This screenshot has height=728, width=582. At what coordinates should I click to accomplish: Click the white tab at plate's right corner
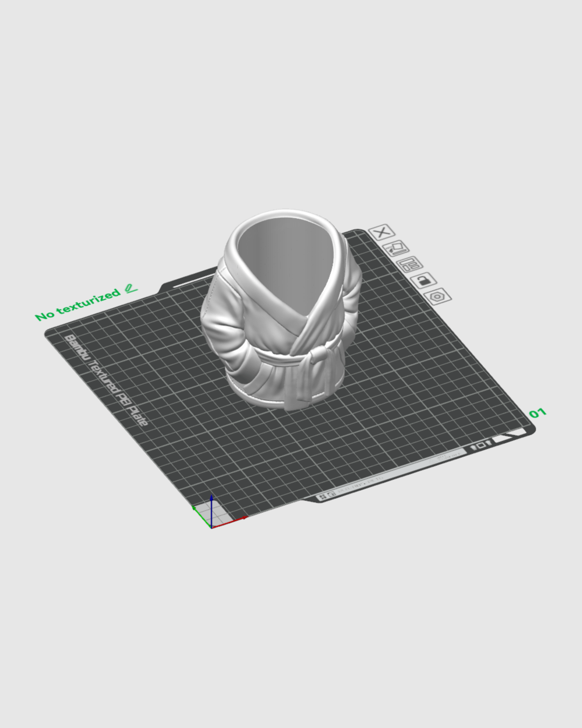pyautogui.click(x=509, y=437)
